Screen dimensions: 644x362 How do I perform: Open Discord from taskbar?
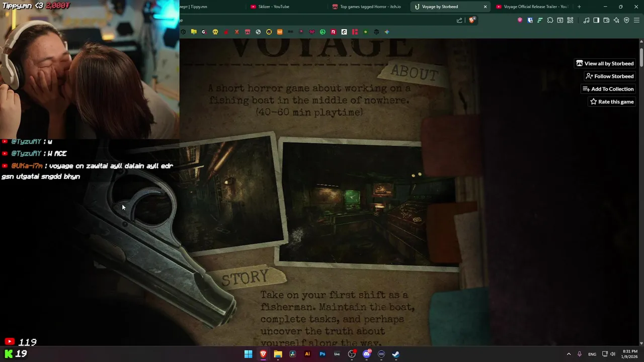pyautogui.click(x=367, y=354)
